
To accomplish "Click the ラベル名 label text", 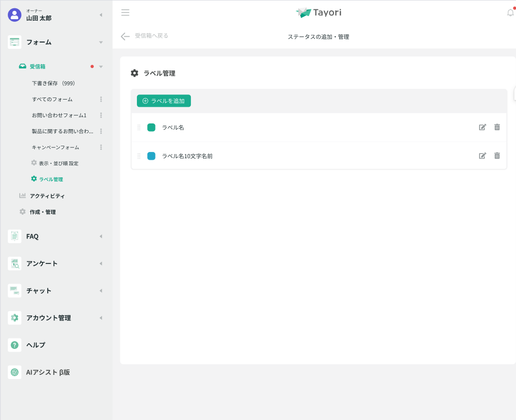I will (x=173, y=128).
